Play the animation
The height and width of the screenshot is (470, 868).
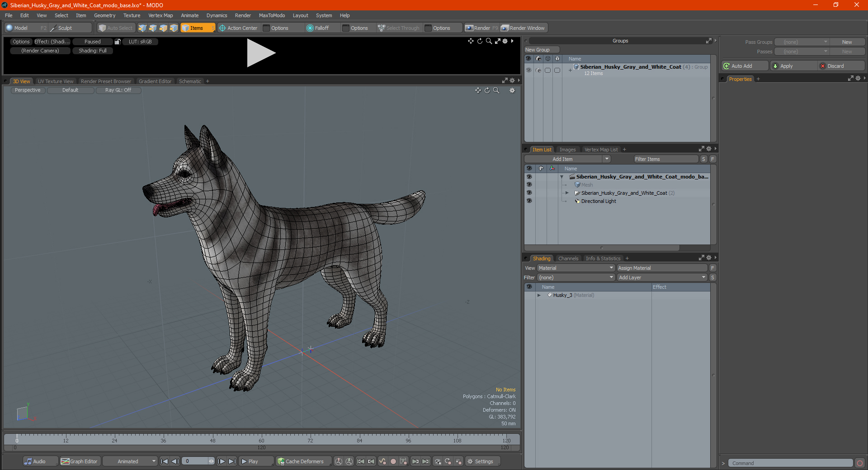tap(256, 461)
